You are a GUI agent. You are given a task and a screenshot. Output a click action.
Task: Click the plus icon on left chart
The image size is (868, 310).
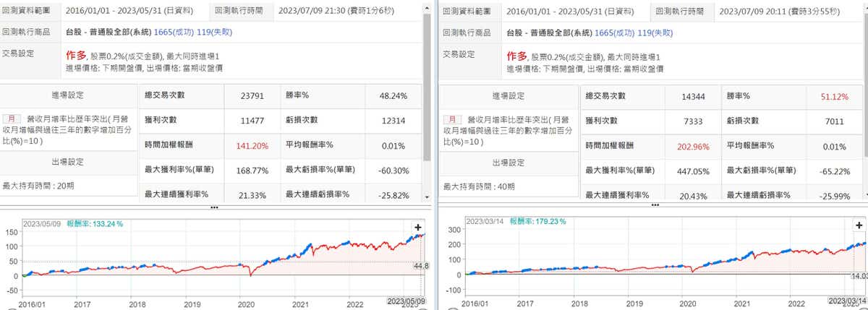pos(417,227)
